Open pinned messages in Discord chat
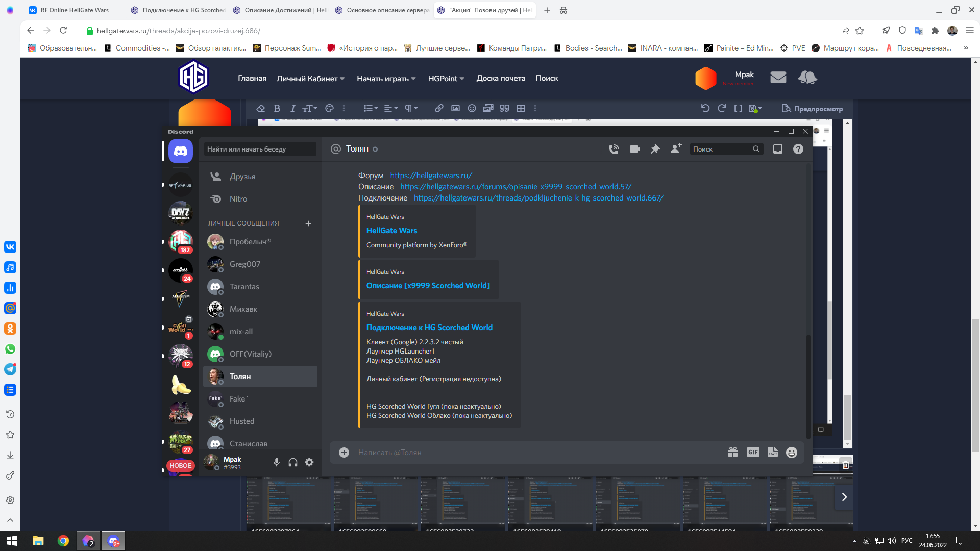 pos(655,149)
